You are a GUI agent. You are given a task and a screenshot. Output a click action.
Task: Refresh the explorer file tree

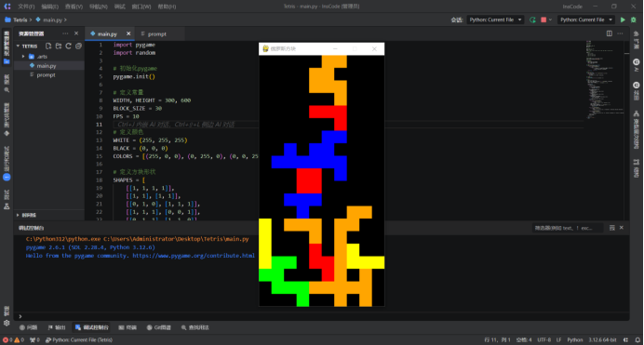69,46
